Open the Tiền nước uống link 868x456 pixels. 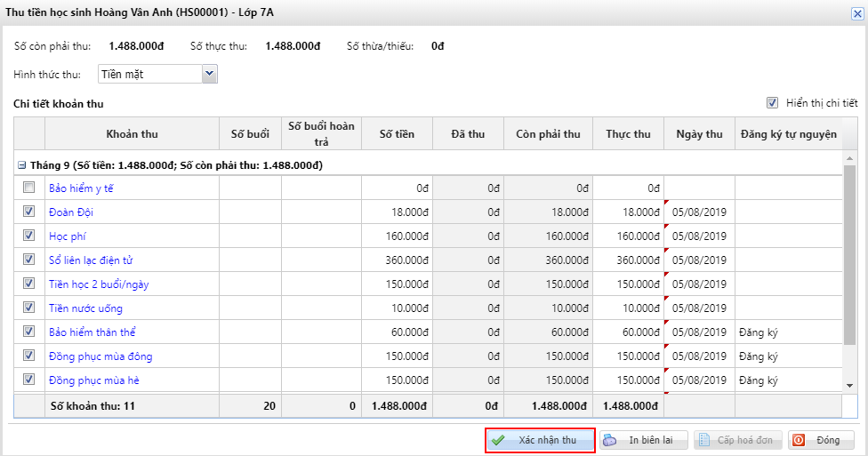click(x=85, y=308)
